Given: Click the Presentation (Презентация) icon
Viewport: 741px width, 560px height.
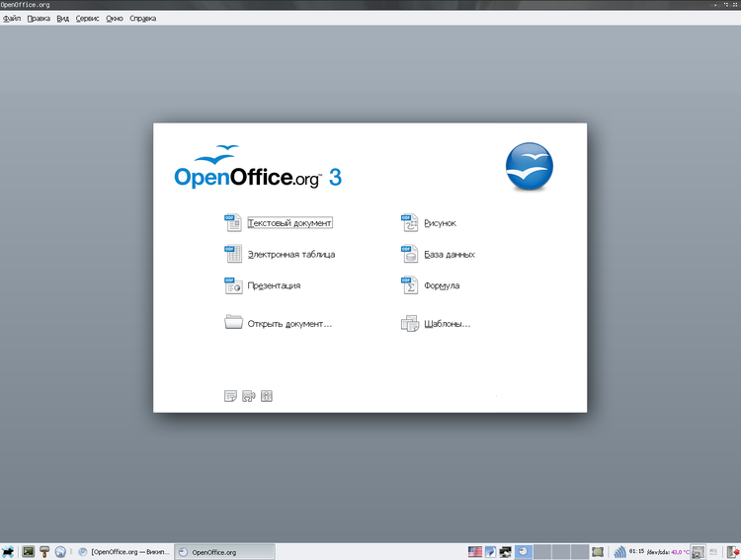Looking at the screenshot, I should (x=233, y=285).
